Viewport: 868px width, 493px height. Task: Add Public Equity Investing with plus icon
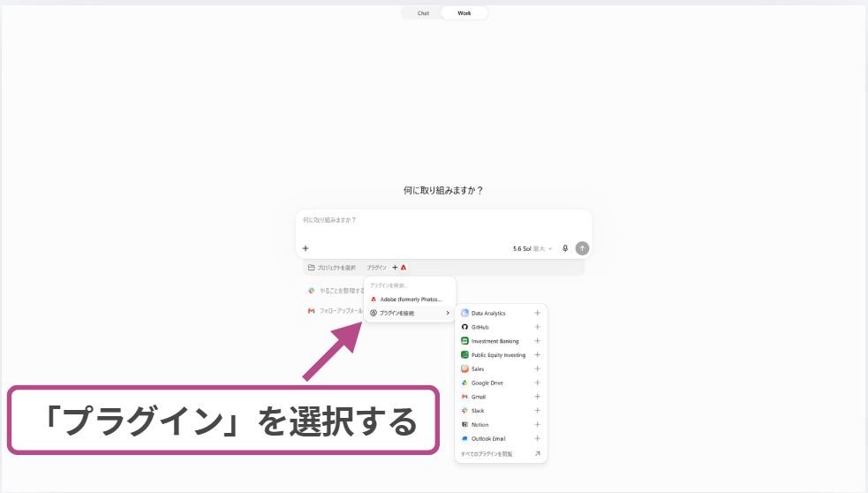point(537,355)
